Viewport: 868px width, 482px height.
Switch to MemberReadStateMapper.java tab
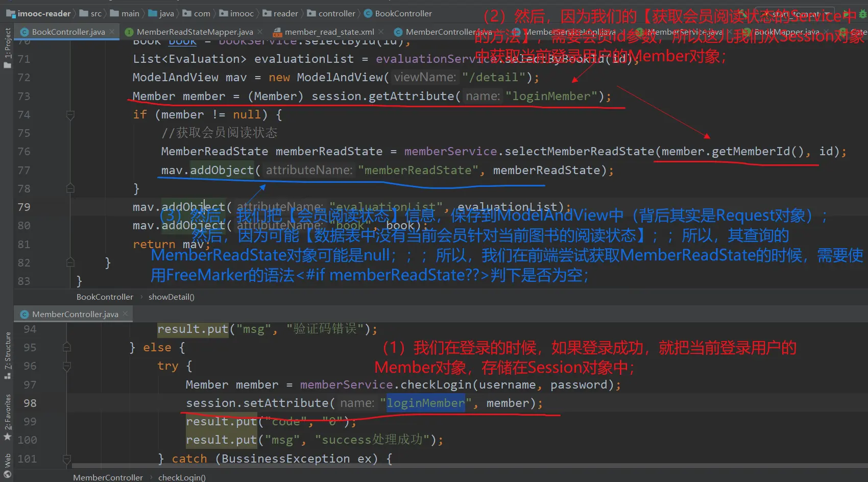point(194,32)
